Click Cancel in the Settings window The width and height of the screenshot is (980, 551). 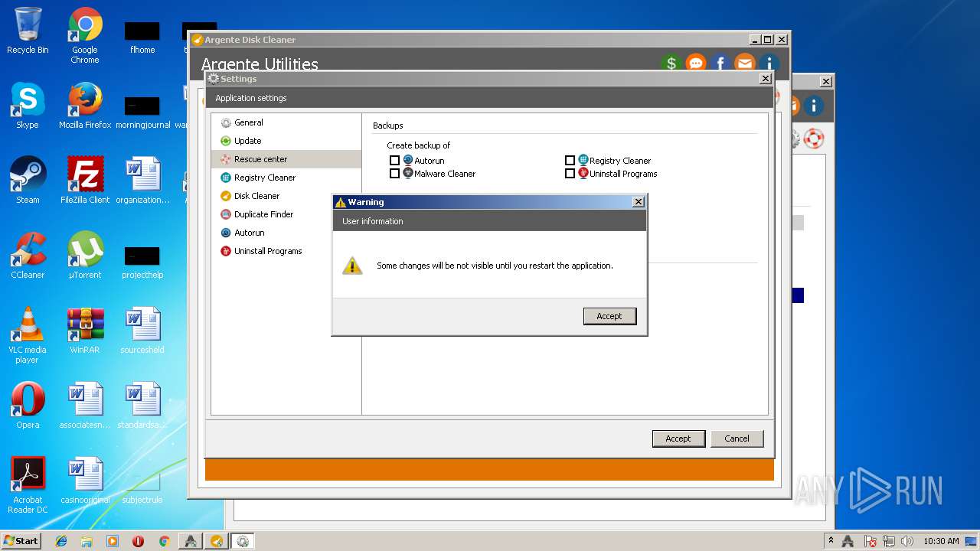click(737, 439)
